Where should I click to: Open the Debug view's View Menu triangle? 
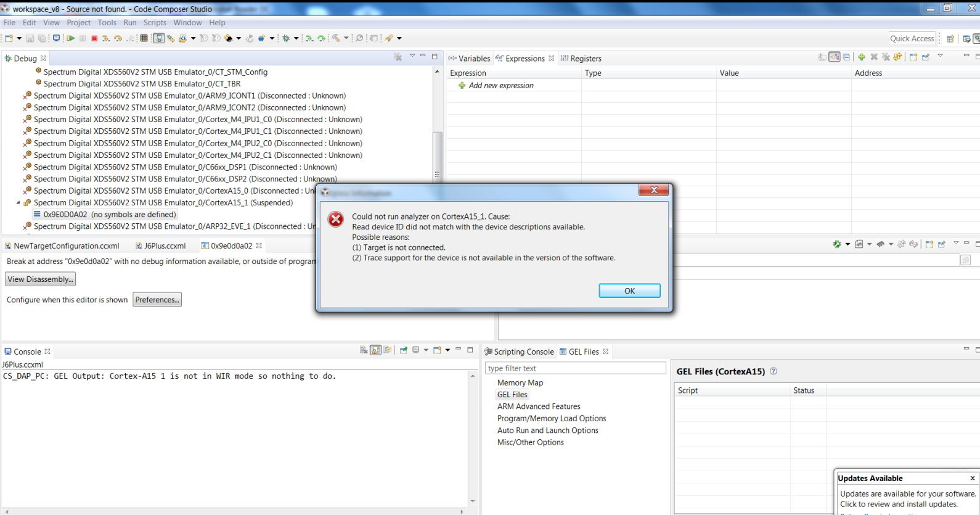click(x=412, y=56)
